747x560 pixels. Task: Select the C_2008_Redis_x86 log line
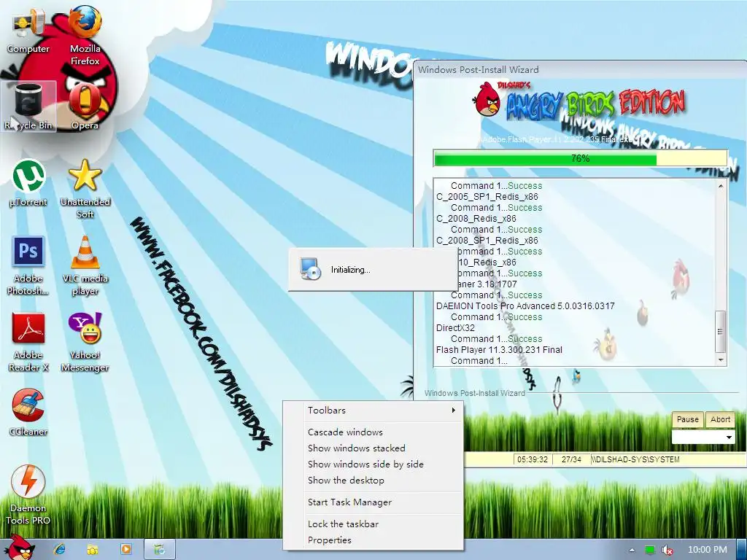(476, 218)
